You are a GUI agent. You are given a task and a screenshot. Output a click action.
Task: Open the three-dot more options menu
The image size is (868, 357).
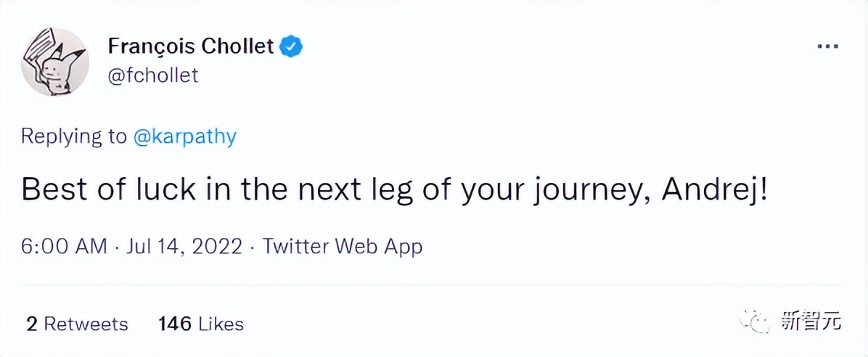pyautogui.click(x=827, y=47)
